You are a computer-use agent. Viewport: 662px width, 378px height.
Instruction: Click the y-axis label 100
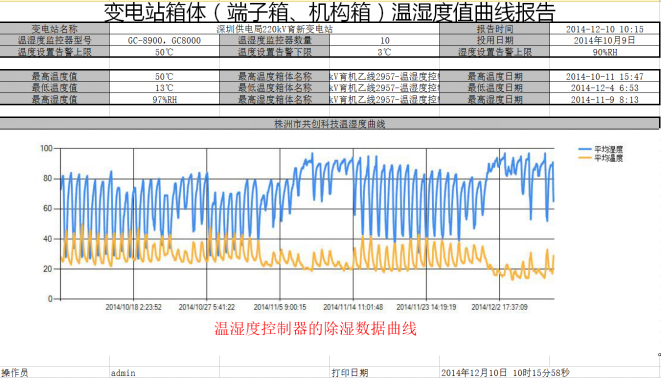click(46, 148)
